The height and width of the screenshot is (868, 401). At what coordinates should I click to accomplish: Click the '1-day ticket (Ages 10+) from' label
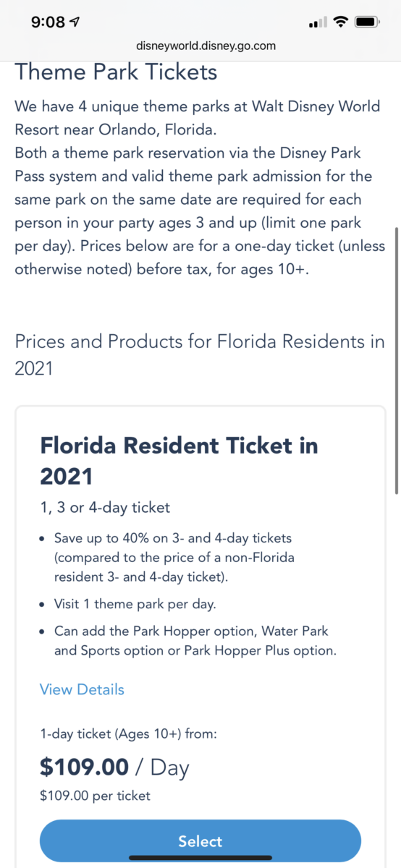(128, 734)
